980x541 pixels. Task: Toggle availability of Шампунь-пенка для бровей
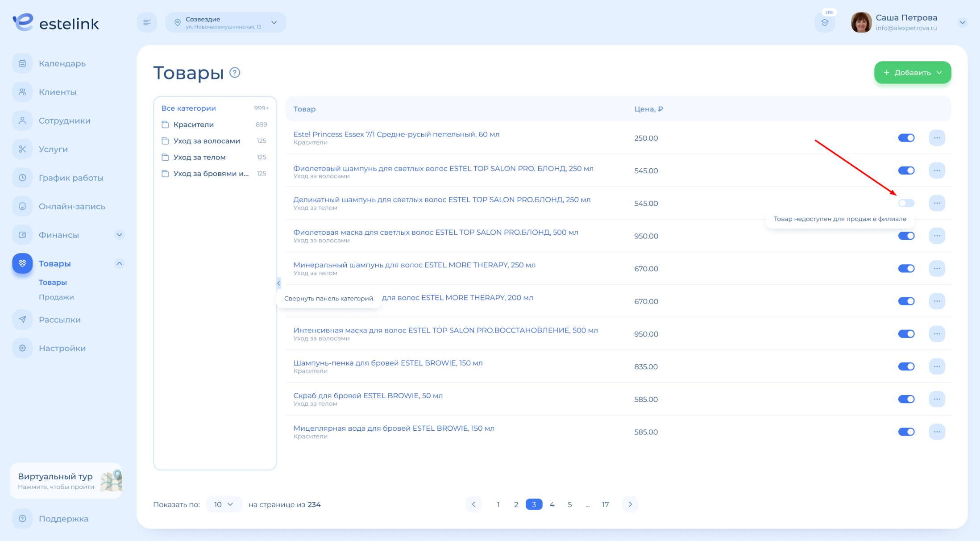point(906,366)
